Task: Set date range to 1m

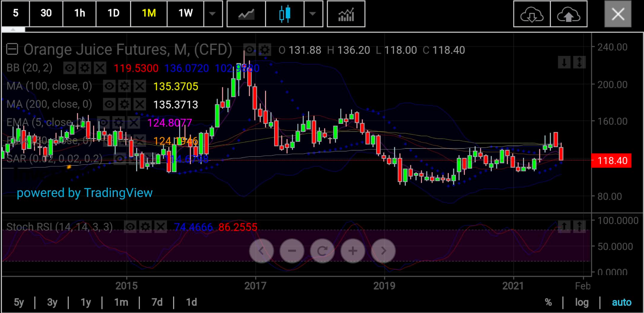Action: tap(121, 302)
